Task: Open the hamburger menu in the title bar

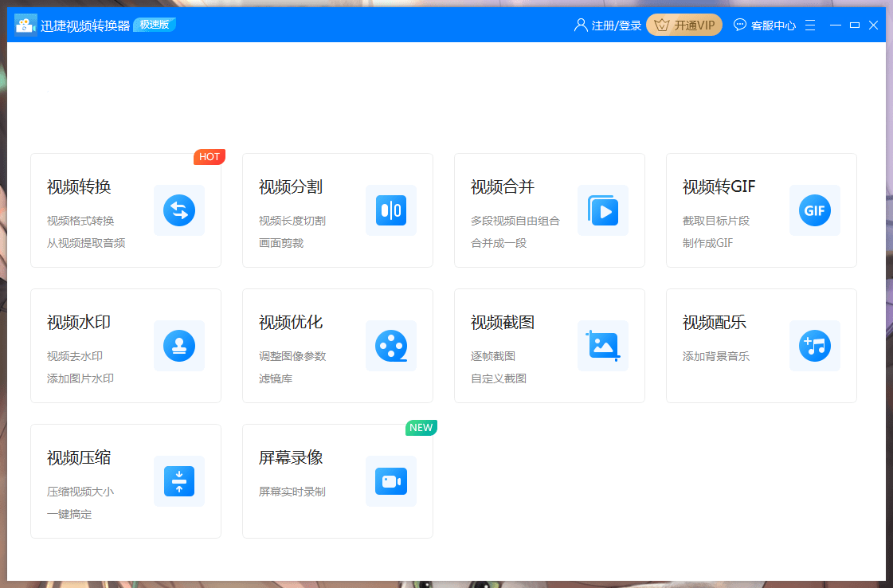Action: pos(810,25)
